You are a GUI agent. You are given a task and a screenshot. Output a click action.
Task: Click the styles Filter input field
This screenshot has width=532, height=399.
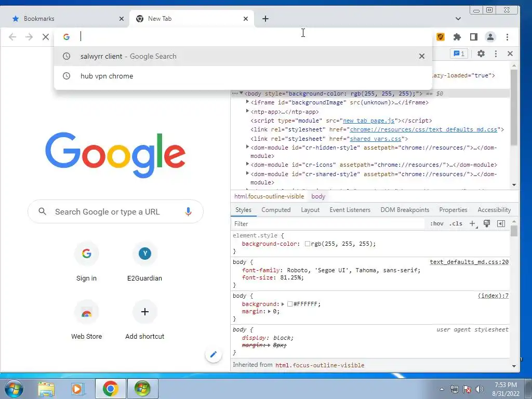pyautogui.click(x=328, y=224)
